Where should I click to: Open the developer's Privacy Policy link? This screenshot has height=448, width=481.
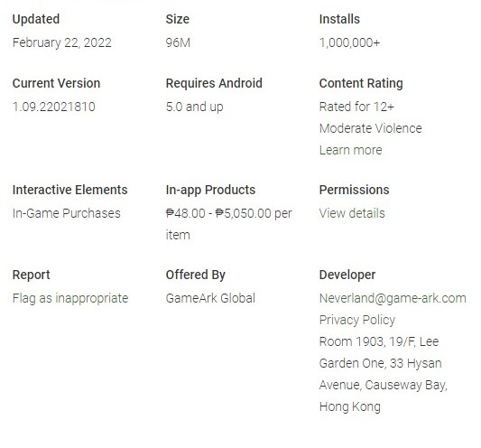pyautogui.click(x=357, y=320)
